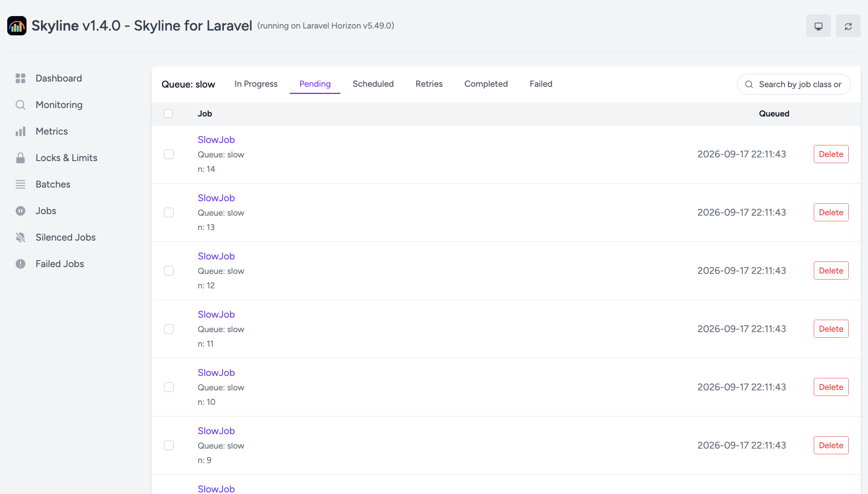Click the Silenced Jobs muted bell icon

coord(20,237)
